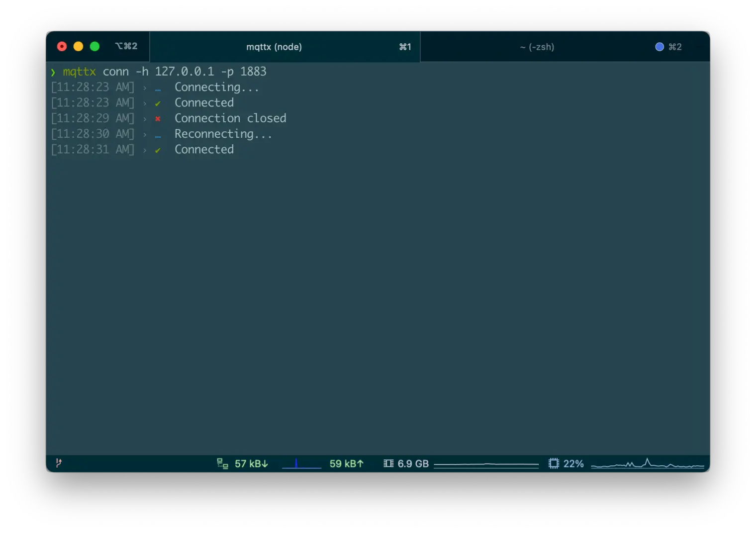Click the network download icon in the status bar
The height and width of the screenshot is (533, 756).
pyautogui.click(x=221, y=463)
